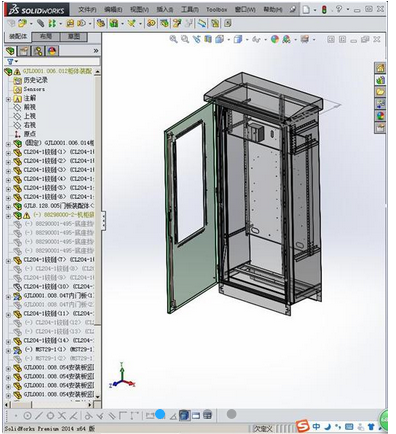Open the FeatureManager design tree tab icon

(x=11, y=51)
